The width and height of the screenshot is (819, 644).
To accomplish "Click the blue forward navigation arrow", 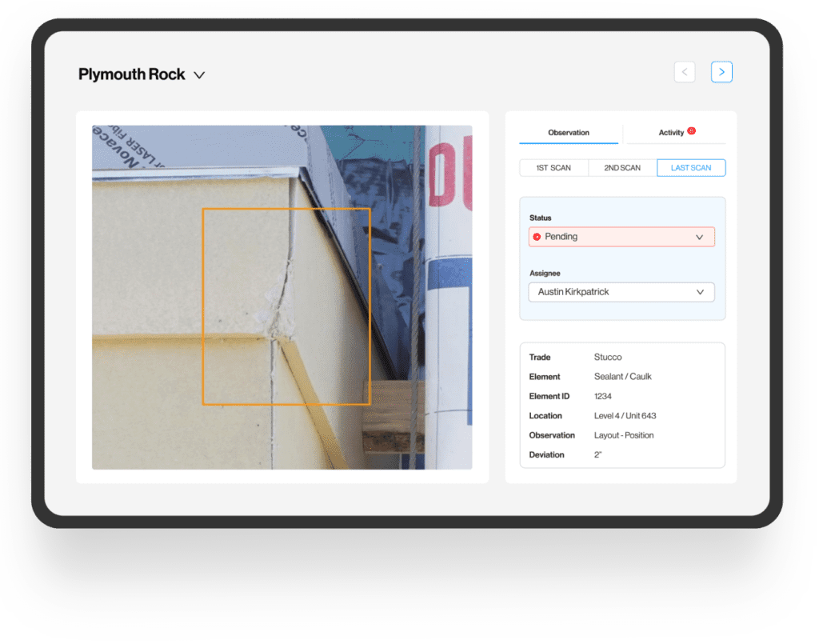I will 721,71.
